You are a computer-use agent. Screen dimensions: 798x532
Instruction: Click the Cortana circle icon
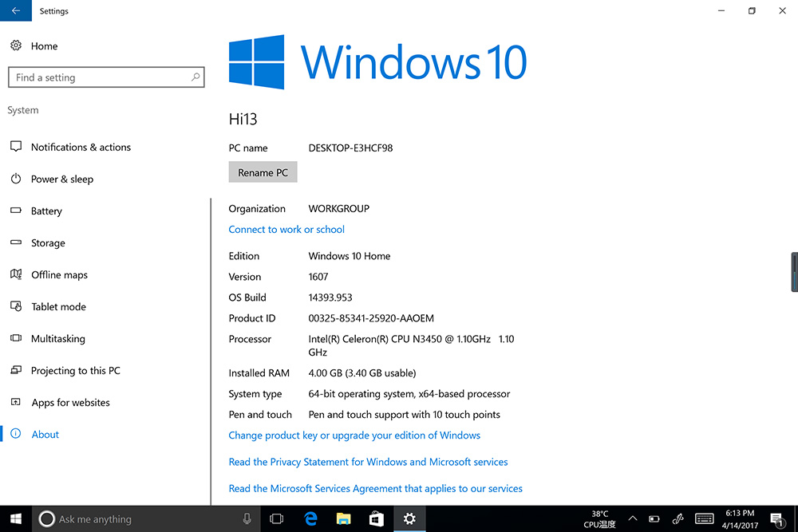(46, 518)
